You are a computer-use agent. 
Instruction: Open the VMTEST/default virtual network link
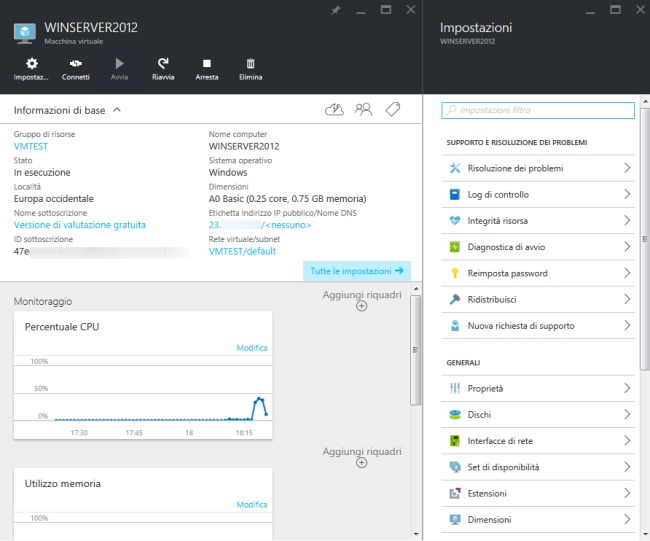click(242, 251)
